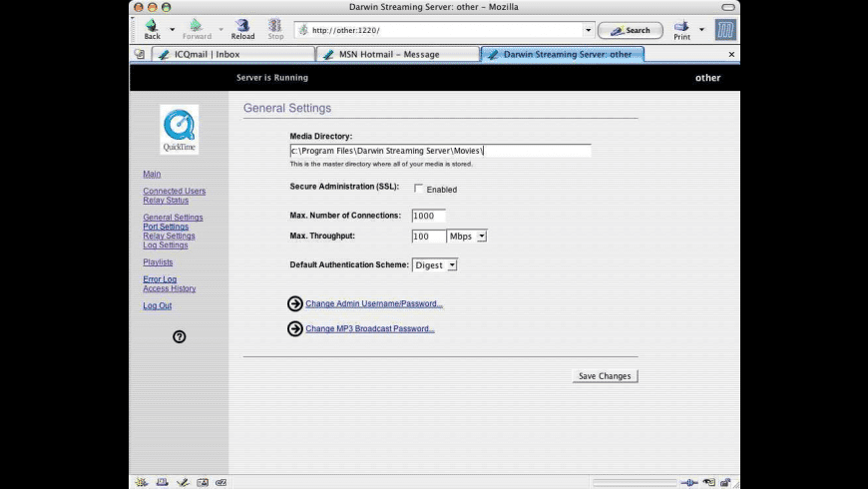Open Change Admin Username/Password link
The image size is (868, 489).
pyautogui.click(x=374, y=304)
